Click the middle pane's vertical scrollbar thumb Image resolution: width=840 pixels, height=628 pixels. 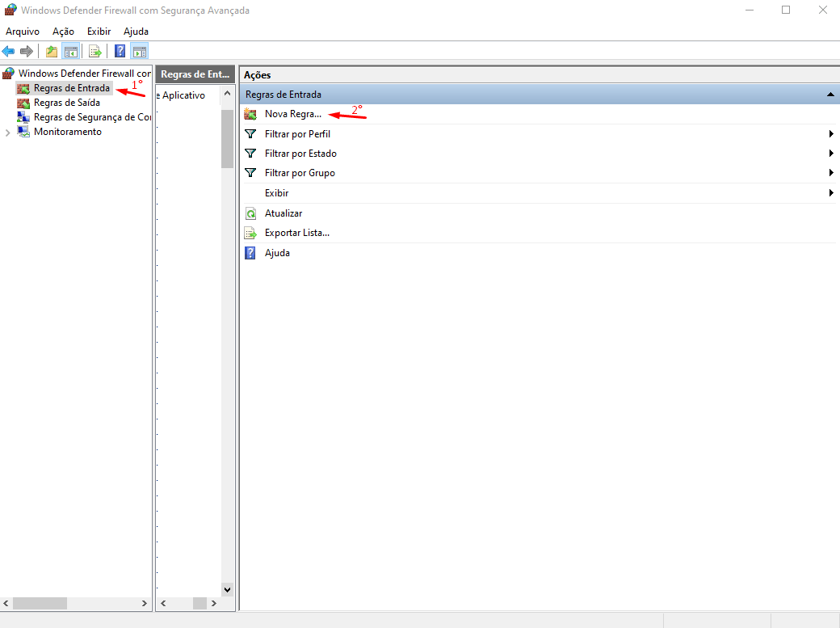[227, 139]
